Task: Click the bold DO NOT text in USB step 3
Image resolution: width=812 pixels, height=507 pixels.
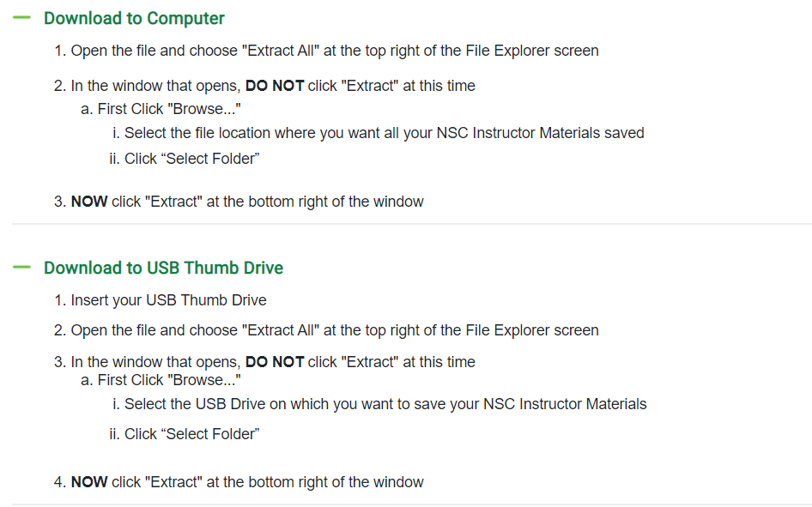Action: click(275, 362)
